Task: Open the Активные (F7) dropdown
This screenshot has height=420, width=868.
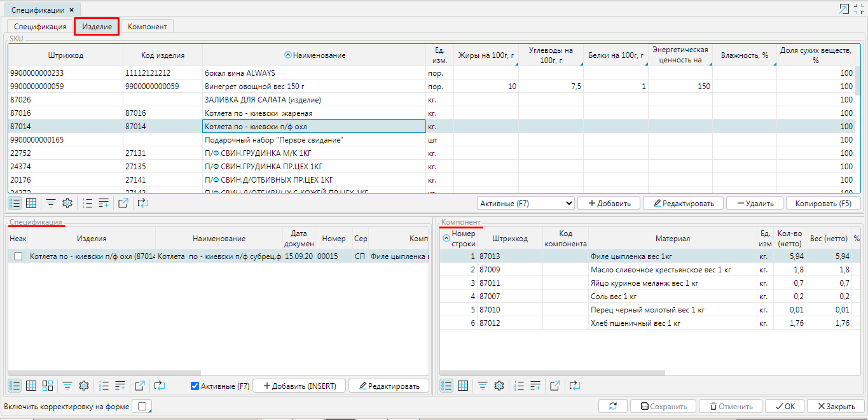Action: tap(525, 203)
